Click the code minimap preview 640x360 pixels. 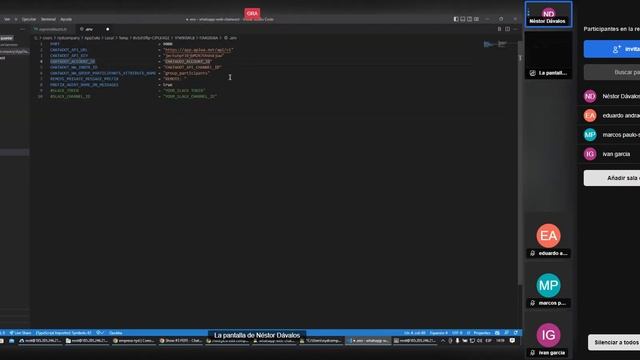coord(496,44)
